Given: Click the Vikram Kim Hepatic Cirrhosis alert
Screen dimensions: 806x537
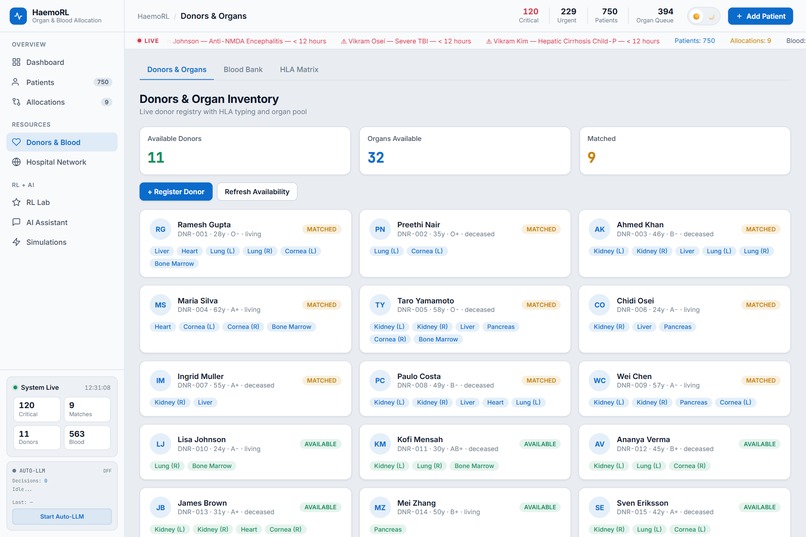Looking at the screenshot, I should [573, 41].
